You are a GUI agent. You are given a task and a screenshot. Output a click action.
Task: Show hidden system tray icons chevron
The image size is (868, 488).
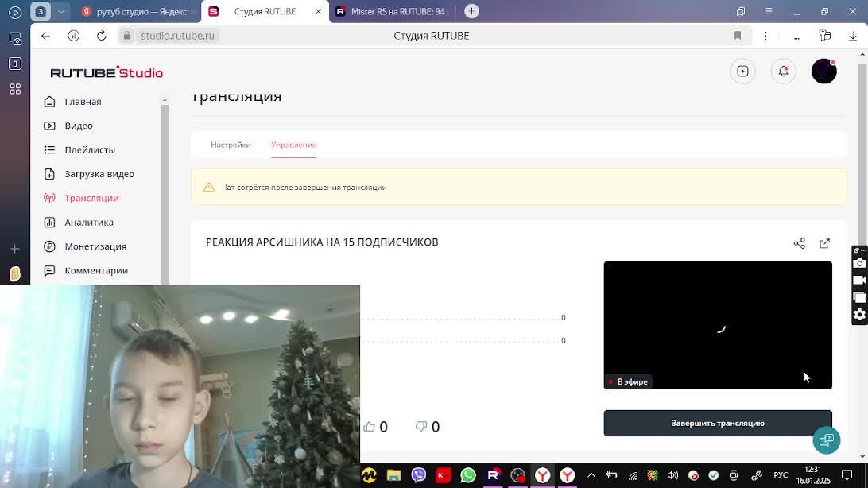point(591,475)
